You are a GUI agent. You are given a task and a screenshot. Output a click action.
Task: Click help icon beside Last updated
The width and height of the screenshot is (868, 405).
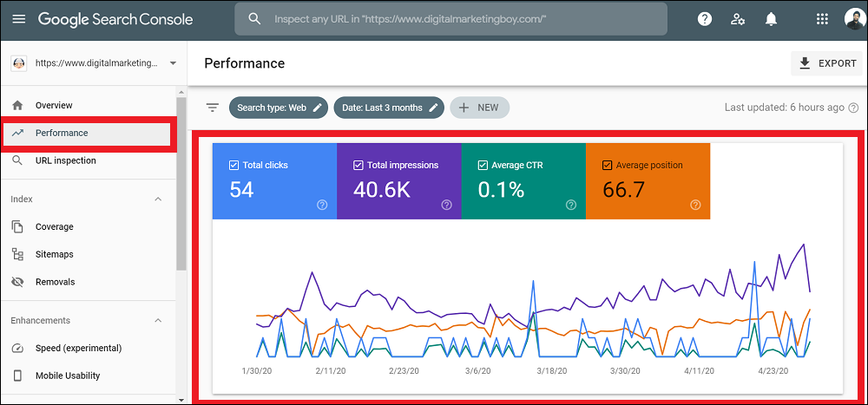(x=853, y=108)
